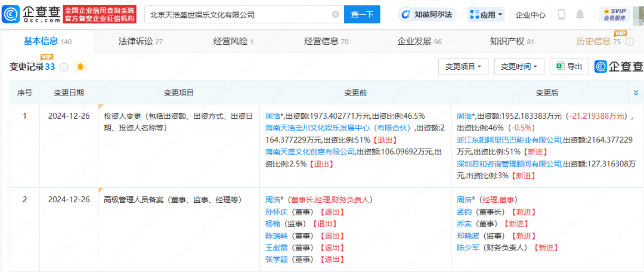Open 杨楠 supervisor profile link
Image resolution: width=644 pixels, height=272 pixels.
(x=273, y=224)
